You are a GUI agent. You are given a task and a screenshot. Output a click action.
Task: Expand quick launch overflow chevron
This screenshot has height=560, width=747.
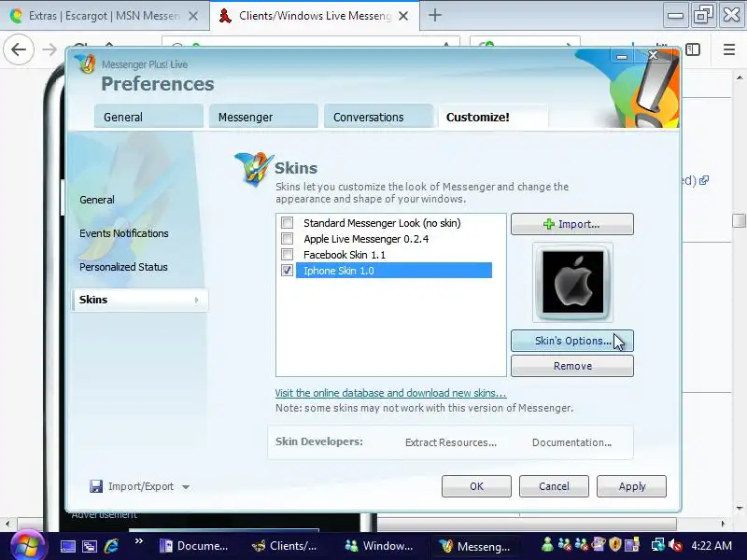[138, 541]
